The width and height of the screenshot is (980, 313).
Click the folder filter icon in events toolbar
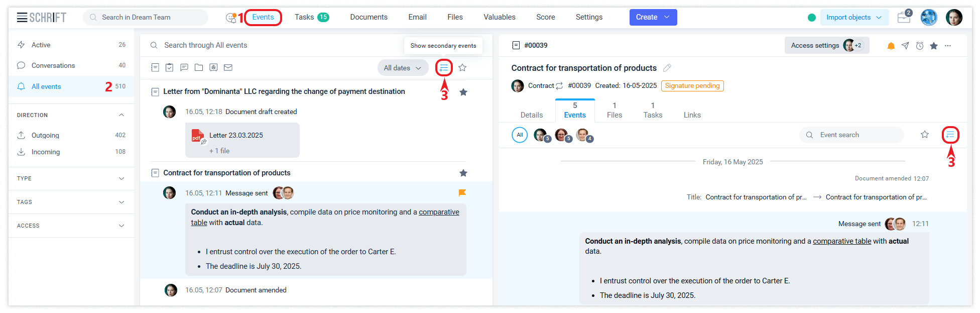pyautogui.click(x=199, y=67)
